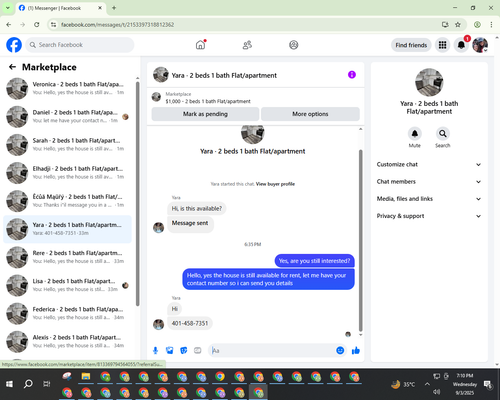Mute the chat with bell icon
This screenshot has height=400, width=500.
pos(415,134)
